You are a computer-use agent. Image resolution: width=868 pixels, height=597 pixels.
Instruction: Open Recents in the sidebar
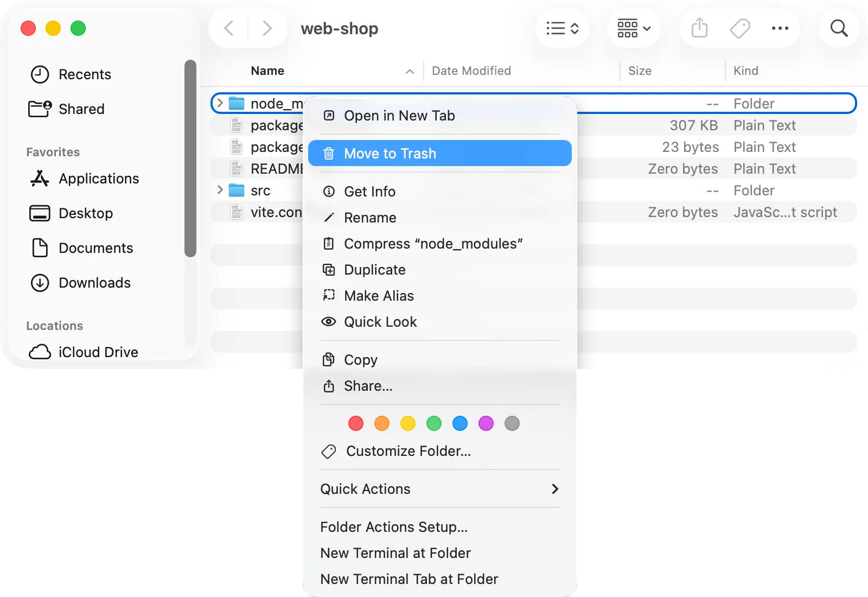(71, 74)
